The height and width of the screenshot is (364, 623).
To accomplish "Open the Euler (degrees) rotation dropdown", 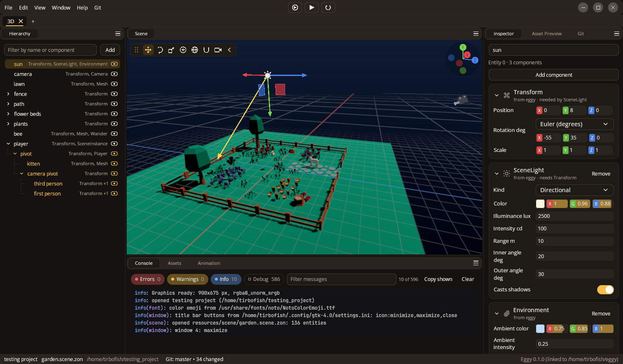I will point(574,124).
